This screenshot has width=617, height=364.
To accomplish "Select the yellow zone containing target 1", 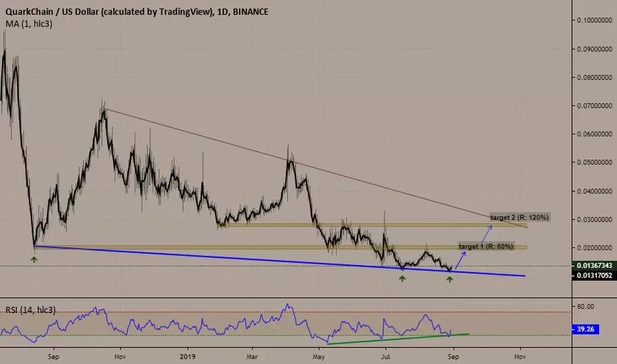I will (x=281, y=248).
